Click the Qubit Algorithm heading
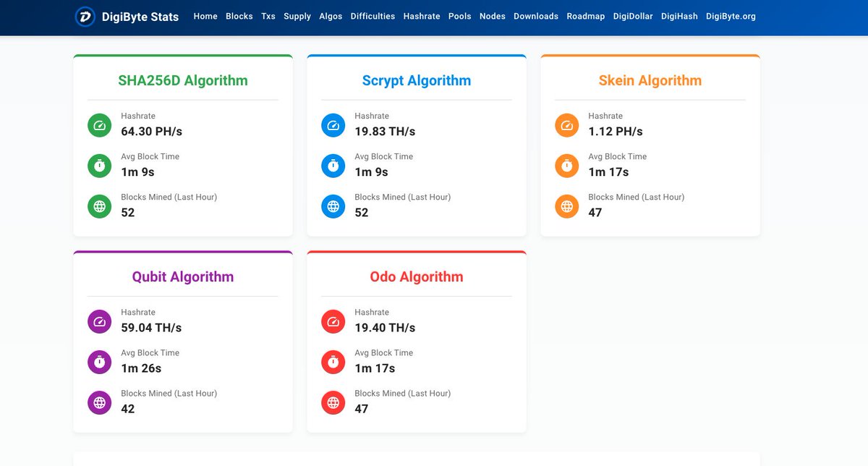This screenshot has width=868, height=466. pyautogui.click(x=183, y=276)
